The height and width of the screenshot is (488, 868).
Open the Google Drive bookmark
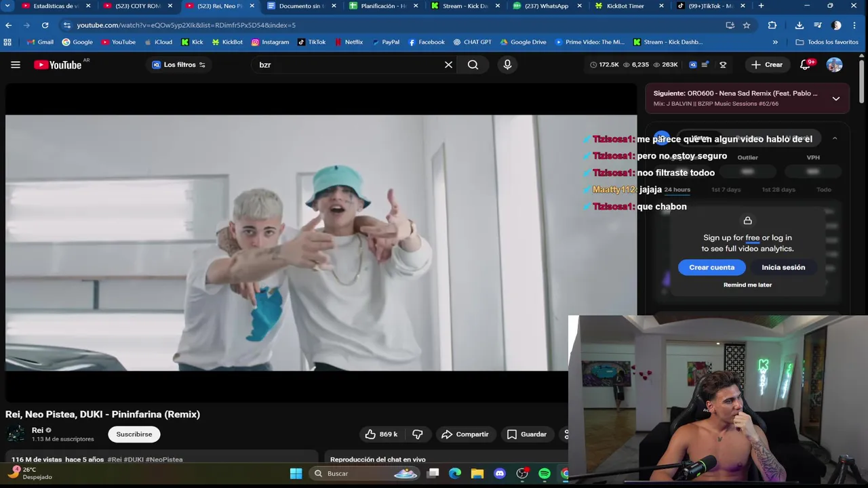click(523, 42)
